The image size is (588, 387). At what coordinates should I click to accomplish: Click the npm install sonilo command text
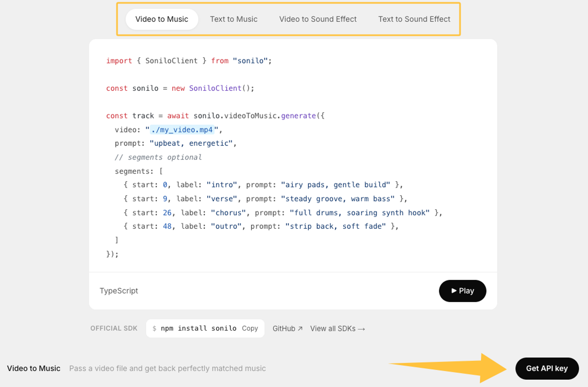(198, 329)
